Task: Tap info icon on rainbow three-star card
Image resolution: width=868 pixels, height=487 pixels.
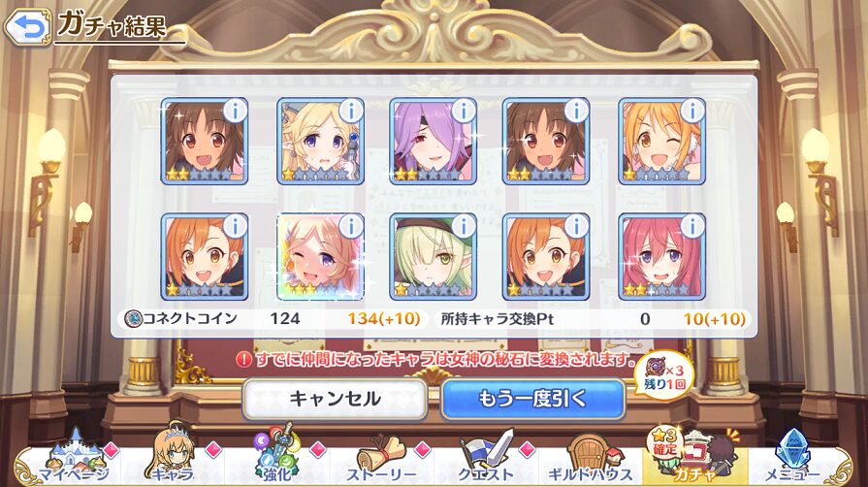Action: (351, 226)
